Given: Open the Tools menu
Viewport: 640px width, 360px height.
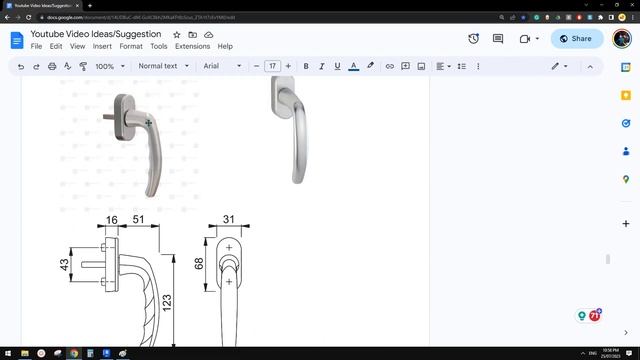Looking at the screenshot, I should (159, 47).
